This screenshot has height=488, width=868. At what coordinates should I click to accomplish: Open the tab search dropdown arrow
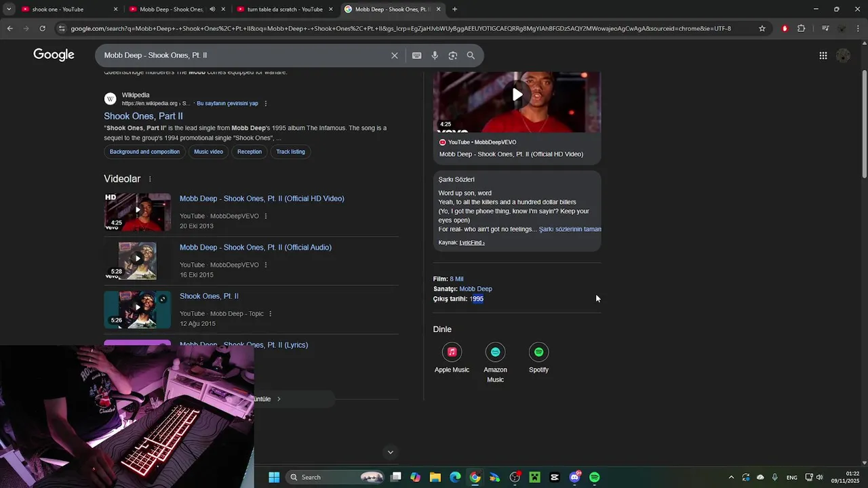(9, 9)
